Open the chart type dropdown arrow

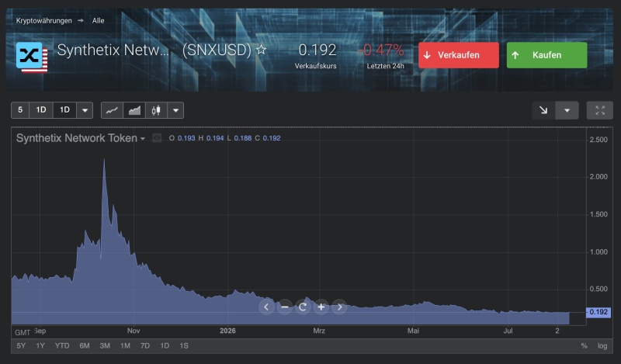coord(176,110)
